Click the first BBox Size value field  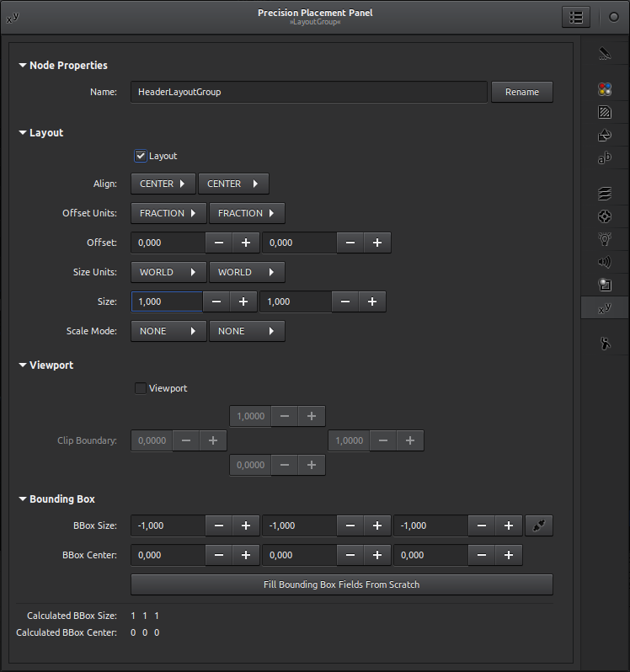pos(168,525)
